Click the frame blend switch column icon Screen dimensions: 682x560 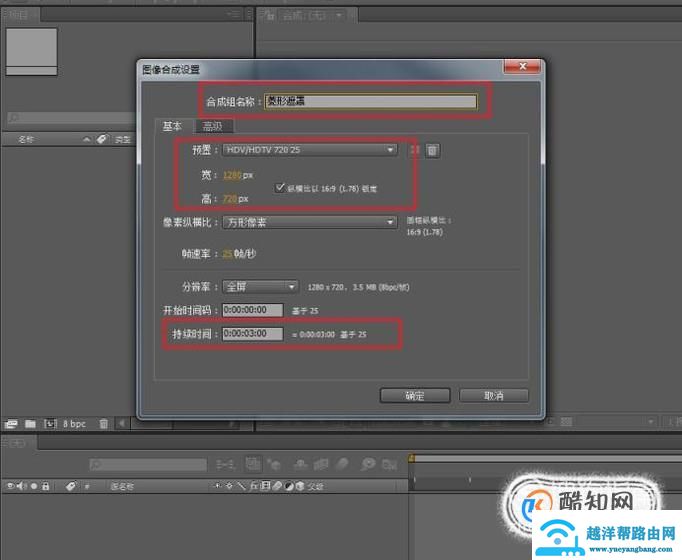click(x=265, y=486)
